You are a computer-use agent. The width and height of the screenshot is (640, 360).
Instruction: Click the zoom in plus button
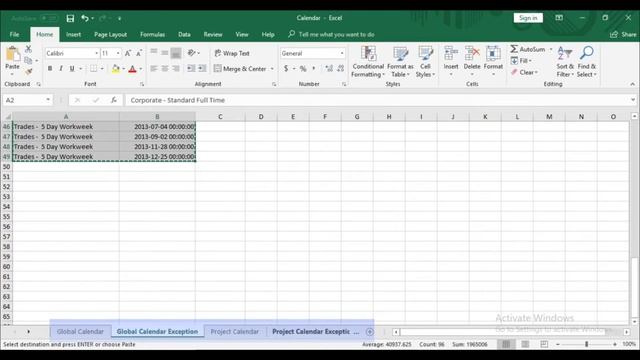pyautogui.click(x=615, y=344)
